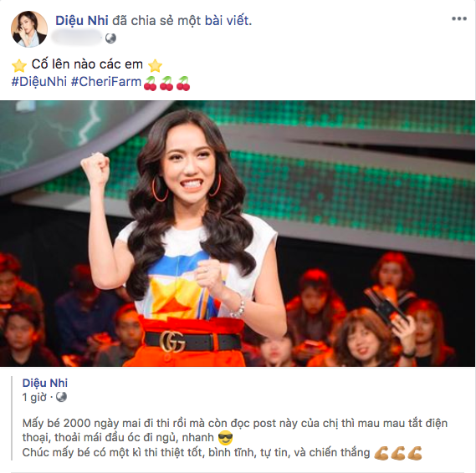This screenshot has width=476, height=473.
Task: Click the blurred timestamp under the name
Action: pos(76,38)
